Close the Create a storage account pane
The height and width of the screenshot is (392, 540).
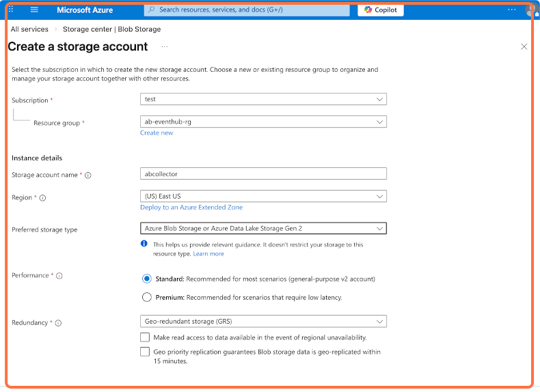tap(524, 46)
